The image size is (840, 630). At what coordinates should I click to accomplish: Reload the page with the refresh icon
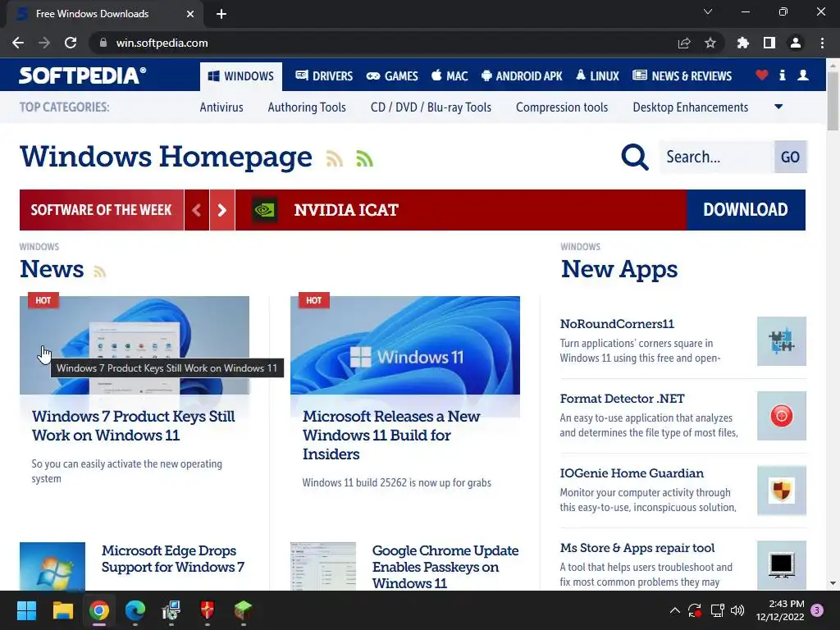click(71, 43)
